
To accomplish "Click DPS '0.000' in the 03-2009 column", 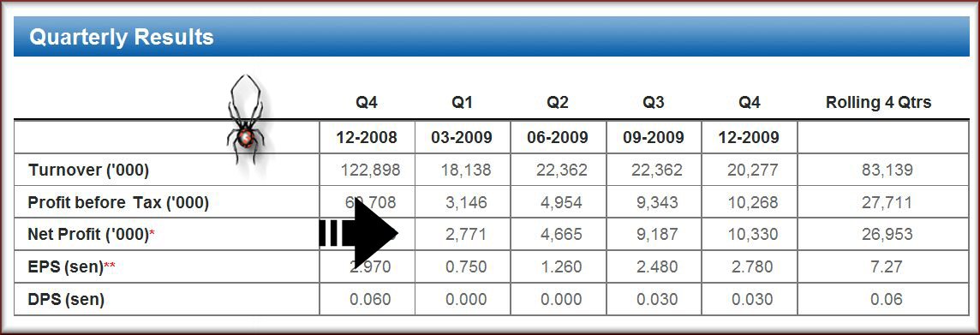I will click(466, 300).
